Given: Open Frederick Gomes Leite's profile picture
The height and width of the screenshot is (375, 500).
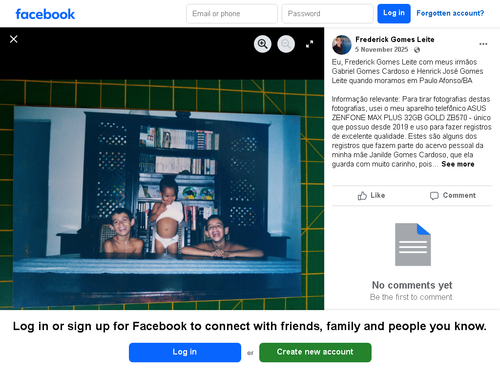Looking at the screenshot, I should click(342, 45).
